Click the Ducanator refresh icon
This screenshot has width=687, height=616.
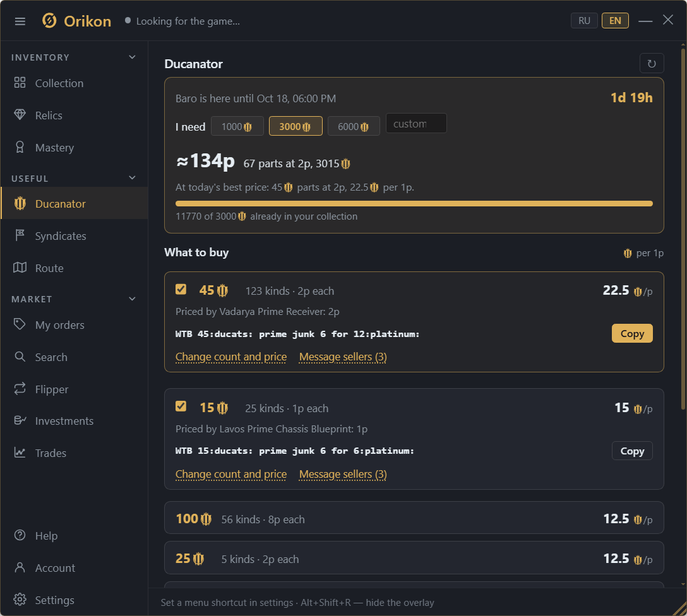pos(652,64)
